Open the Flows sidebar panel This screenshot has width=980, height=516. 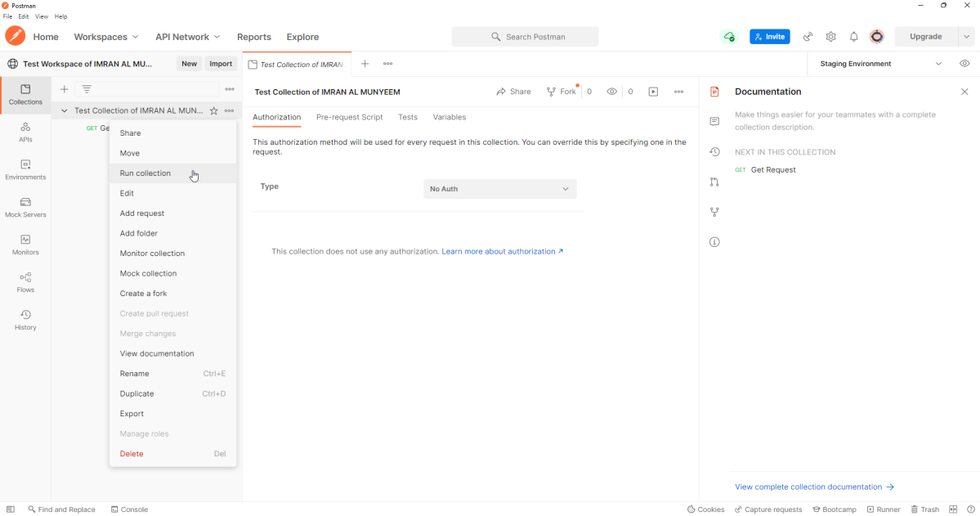(25, 282)
